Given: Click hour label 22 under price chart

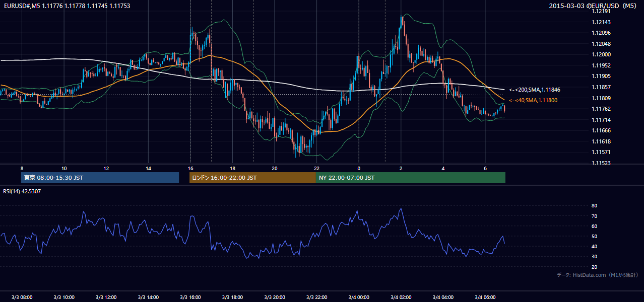Looking at the screenshot, I should tap(316, 168).
